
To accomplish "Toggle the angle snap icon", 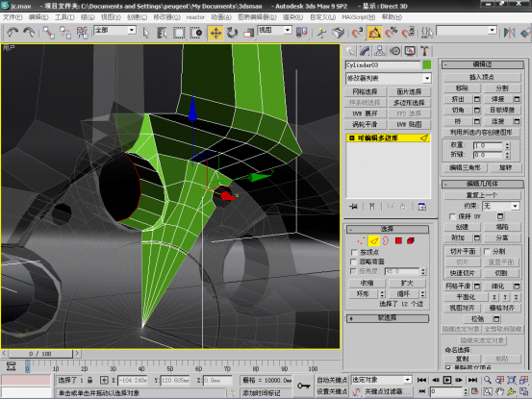I will [374, 33].
